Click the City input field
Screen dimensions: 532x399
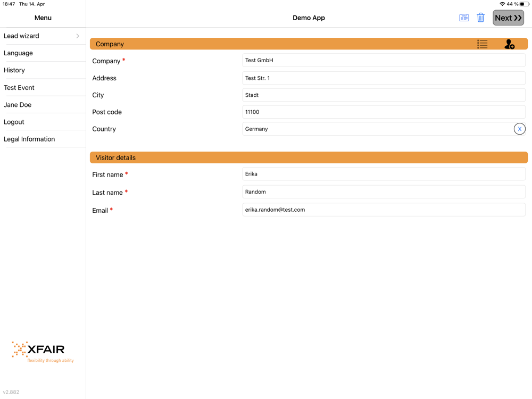pyautogui.click(x=384, y=95)
